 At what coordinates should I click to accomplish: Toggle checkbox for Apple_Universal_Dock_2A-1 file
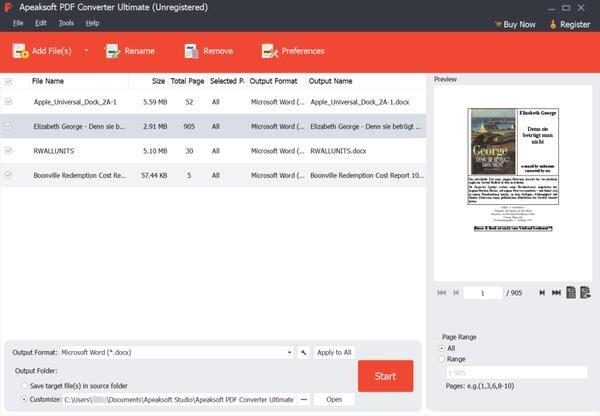click(x=9, y=101)
